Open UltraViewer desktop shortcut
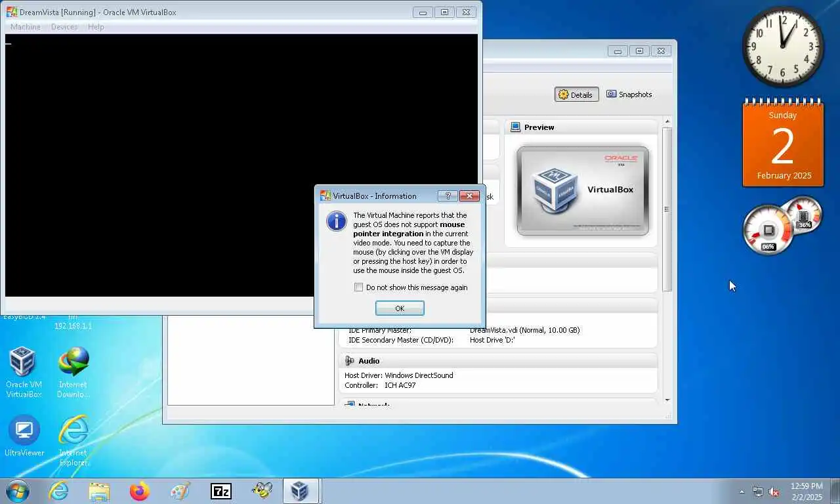The width and height of the screenshot is (840, 504). pos(24,436)
